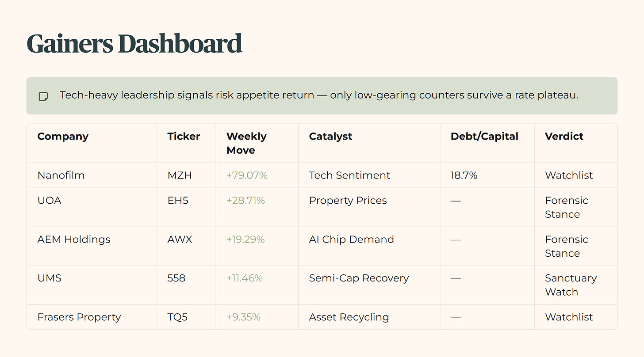Select the Nanofilm company cell
The height and width of the screenshot is (357, 644).
[x=61, y=175]
